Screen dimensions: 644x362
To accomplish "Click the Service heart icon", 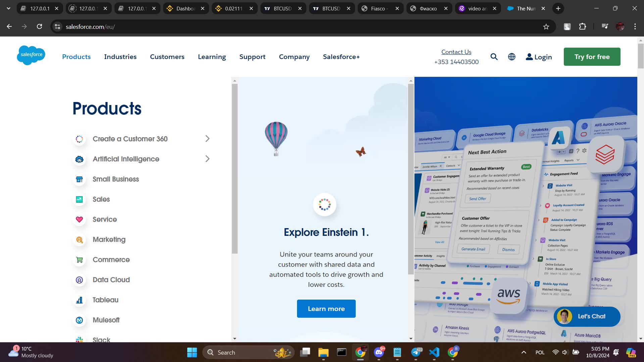I will coord(79,219).
